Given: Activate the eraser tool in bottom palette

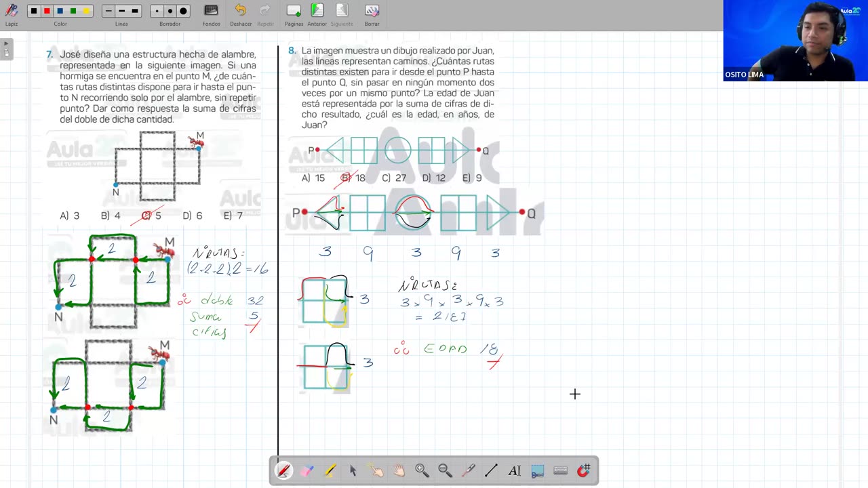Looking at the screenshot, I should [x=307, y=470].
